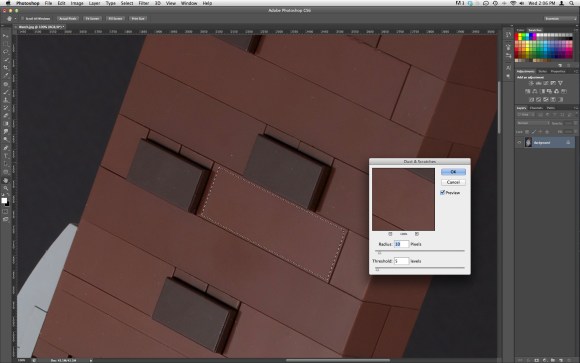Toggle lock position
The height and width of the screenshot is (363, 580).
(540, 132)
